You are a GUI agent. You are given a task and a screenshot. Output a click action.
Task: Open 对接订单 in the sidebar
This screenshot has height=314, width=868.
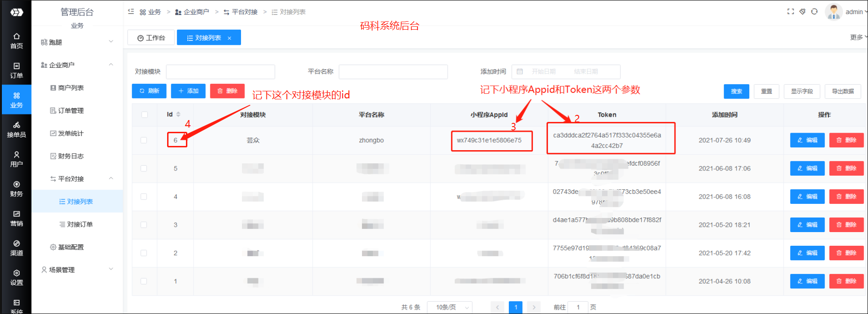(77, 225)
